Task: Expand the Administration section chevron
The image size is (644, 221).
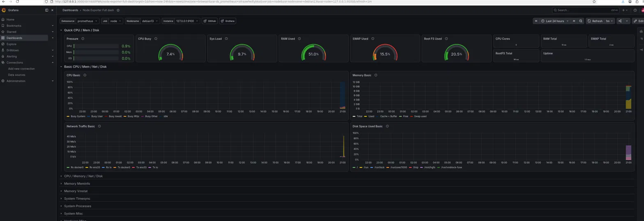Action: pos(53,81)
